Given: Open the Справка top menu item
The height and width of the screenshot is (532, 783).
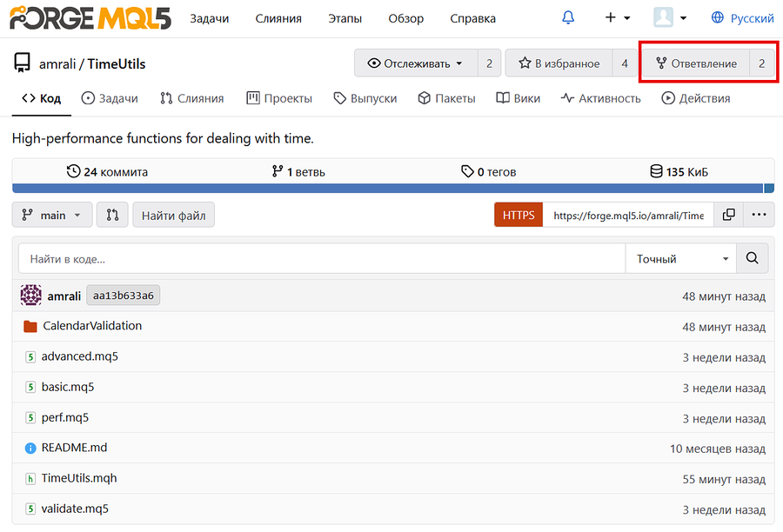Looking at the screenshot, I should click(472, 18).
